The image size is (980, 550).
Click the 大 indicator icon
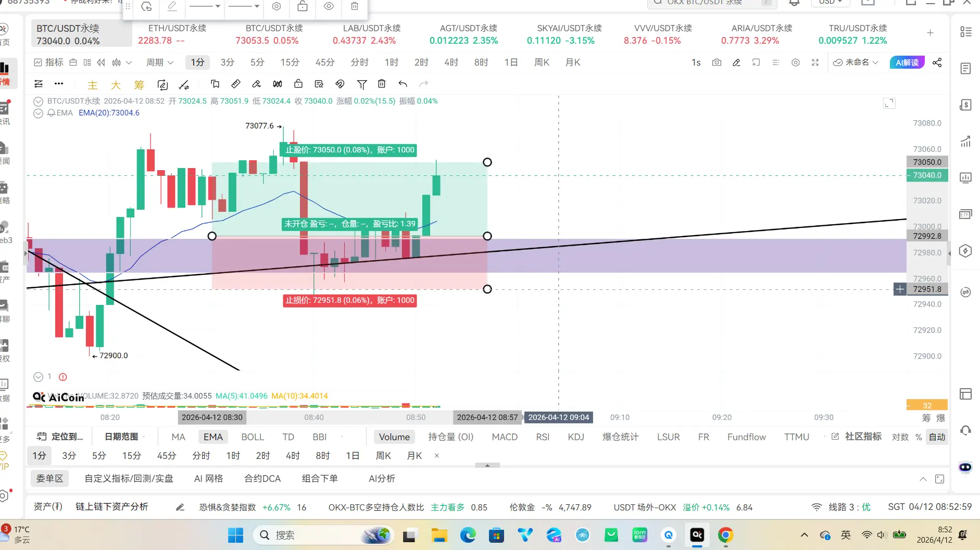pyautogui.click(x=116, y=85)
